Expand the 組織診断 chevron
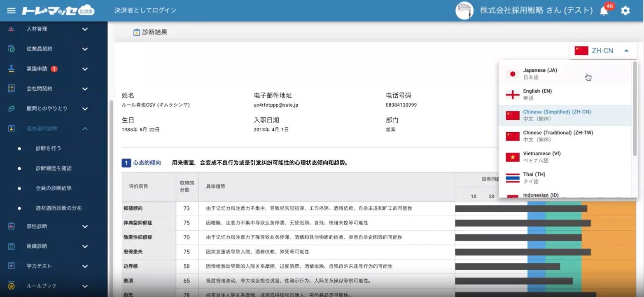Viewport: 644px width, 297px height. click(85, 246)
